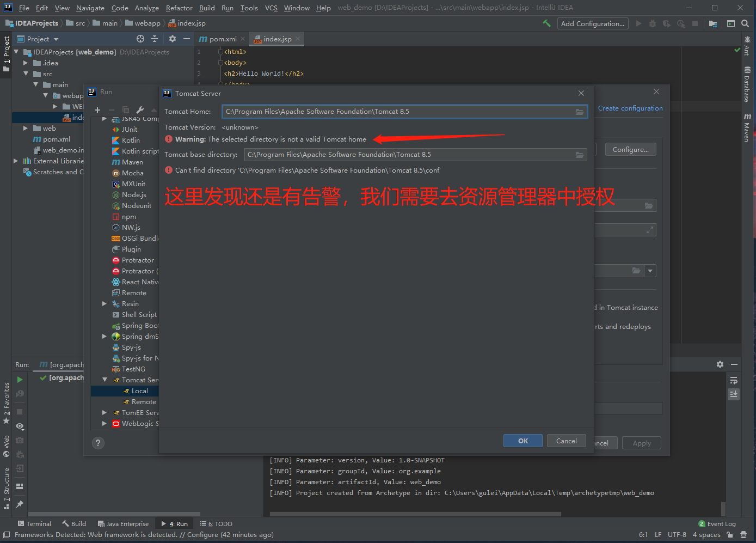Close the Tomcat Server dialog
Screen dimensions: 756x543
(x=581, y=93)
